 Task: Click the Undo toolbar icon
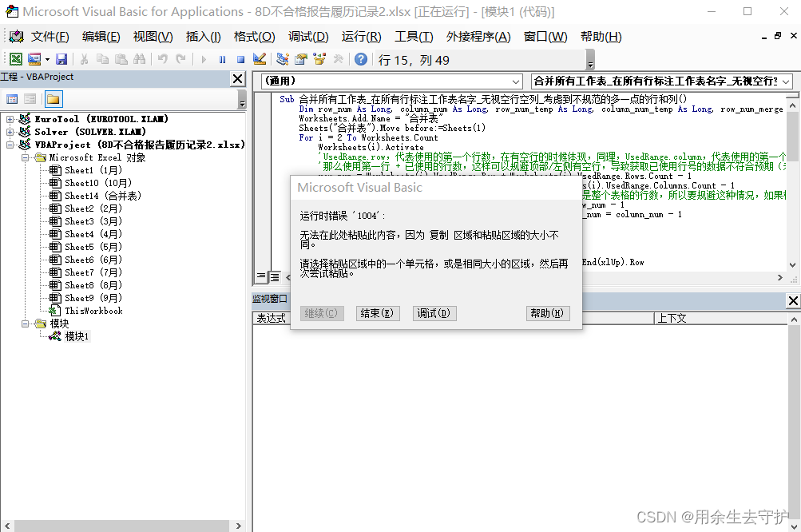(162, 59)
